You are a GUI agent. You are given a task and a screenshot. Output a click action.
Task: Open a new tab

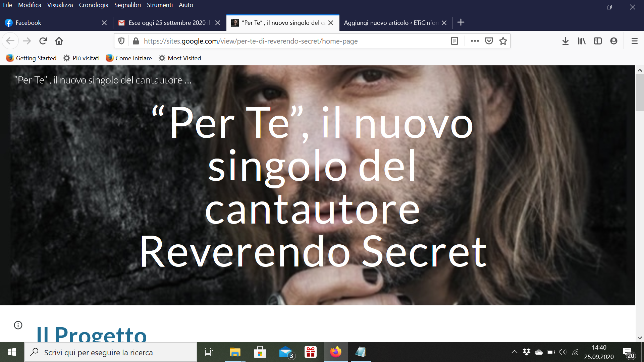point(461,22)
